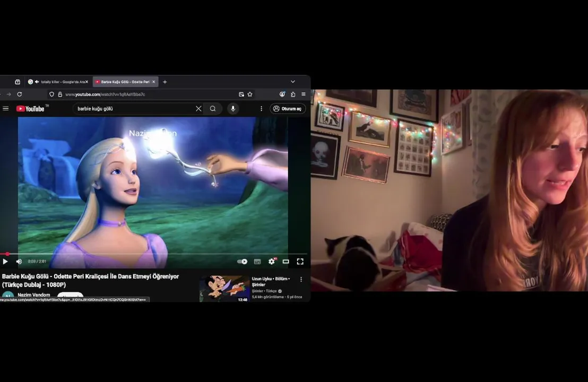
Task: Close the totally killer tab
Action: pos(87,82)
